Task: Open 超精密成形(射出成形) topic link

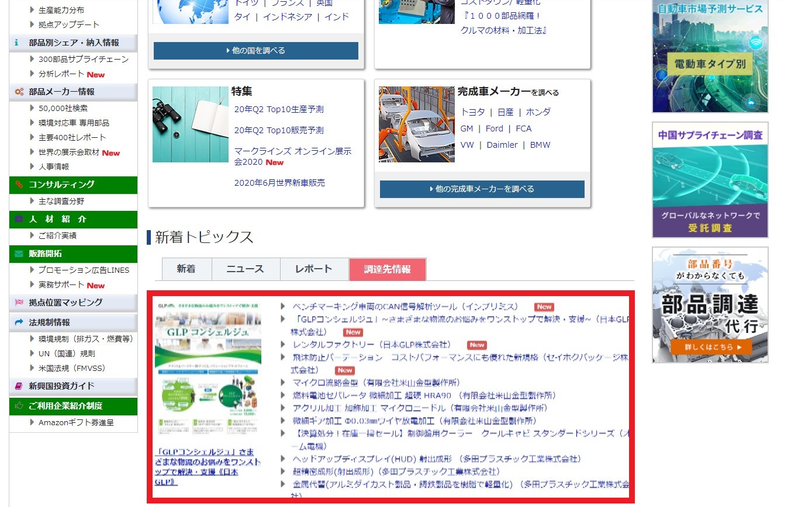Action: [x=396, y=471]
